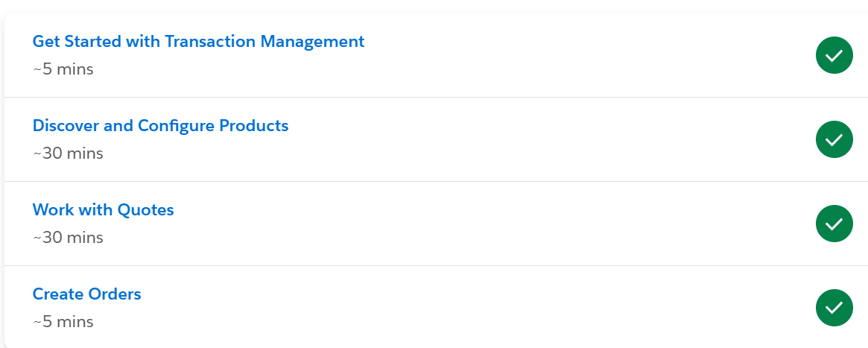This screenshot has width=868, height=348.
Task: Click ~30 mins under Discover and Configure Products
Action: (68, 154)
